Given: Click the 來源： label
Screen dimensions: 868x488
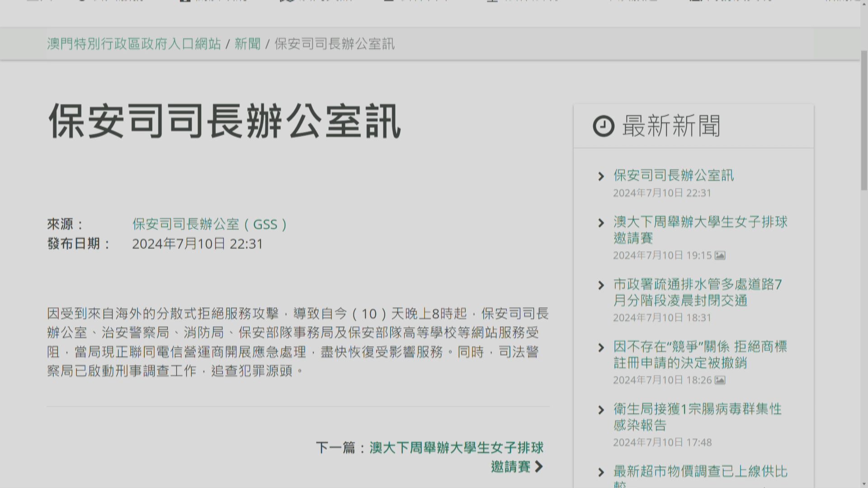Looking at the screenshot, I should coord(66,224).
